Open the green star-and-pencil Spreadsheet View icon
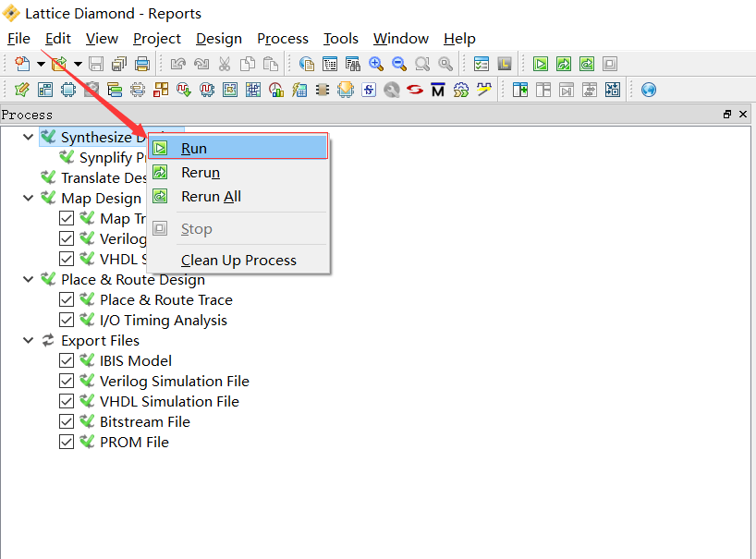 click(x=22, y=90)
